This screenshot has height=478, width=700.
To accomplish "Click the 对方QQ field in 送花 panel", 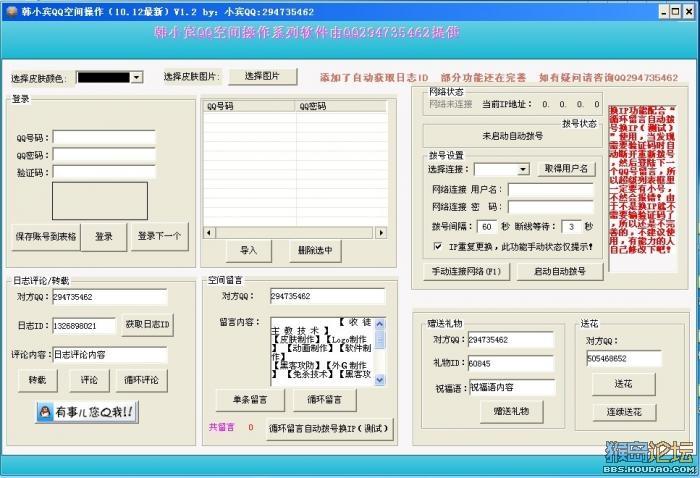I will click(x=624, y=358).
